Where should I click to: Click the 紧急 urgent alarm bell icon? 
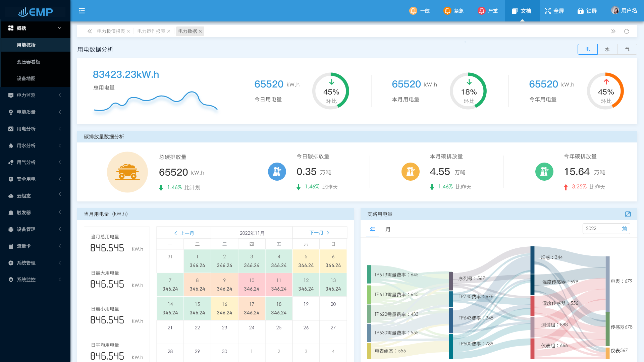tap(447, 11)
